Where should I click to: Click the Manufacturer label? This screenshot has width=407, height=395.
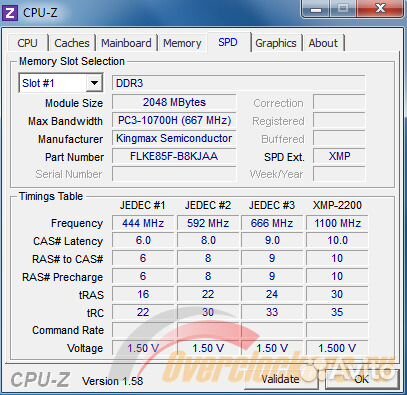70,139
